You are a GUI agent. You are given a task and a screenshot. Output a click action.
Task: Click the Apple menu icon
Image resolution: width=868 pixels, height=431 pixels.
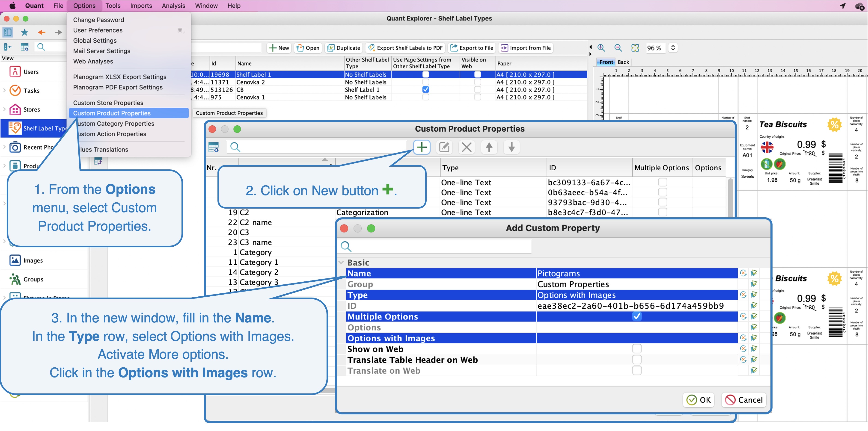12,6
